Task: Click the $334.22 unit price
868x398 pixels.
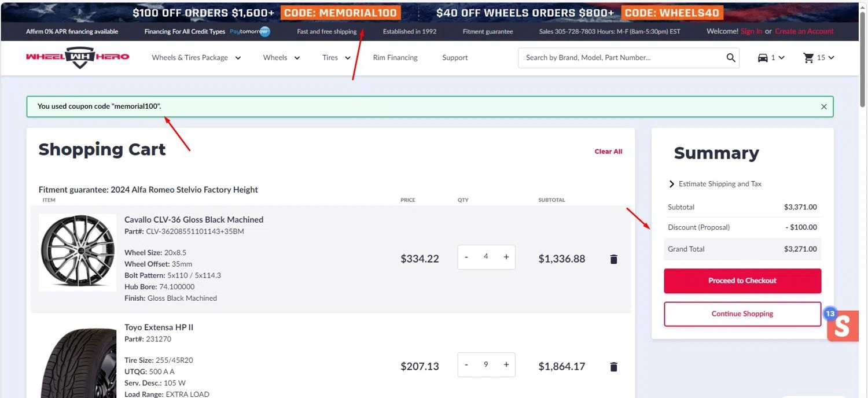Action: point(420,259)
